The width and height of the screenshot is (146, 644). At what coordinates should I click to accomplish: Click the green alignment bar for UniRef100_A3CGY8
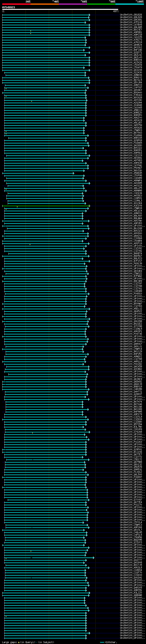pos(46,206)
